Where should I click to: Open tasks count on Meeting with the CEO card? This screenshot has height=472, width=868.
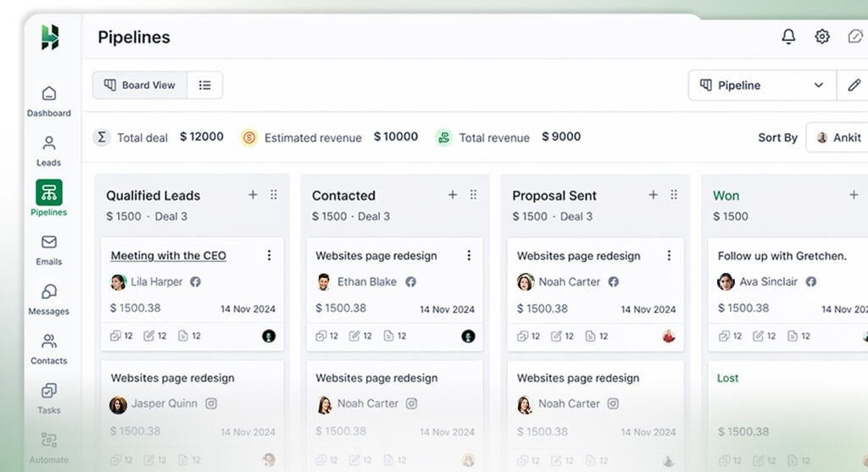(x=121, y=336)
